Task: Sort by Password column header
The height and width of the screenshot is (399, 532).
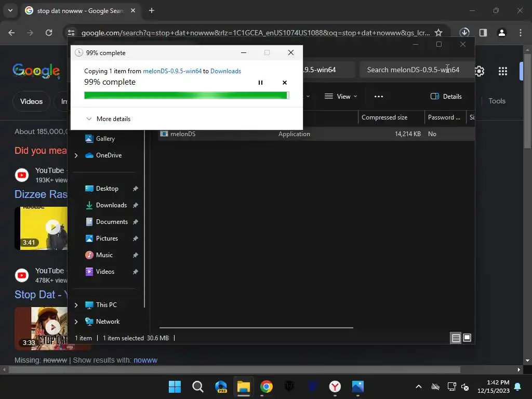Action: point(445,117)
